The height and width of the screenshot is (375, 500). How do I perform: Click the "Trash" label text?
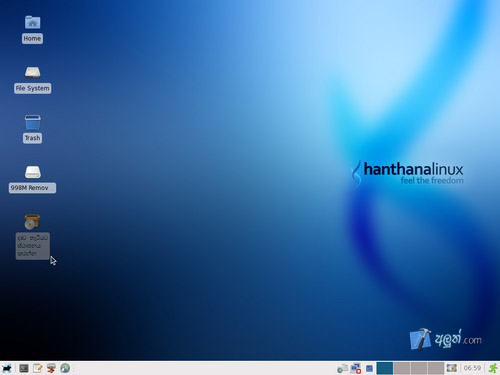pos(32,138)
